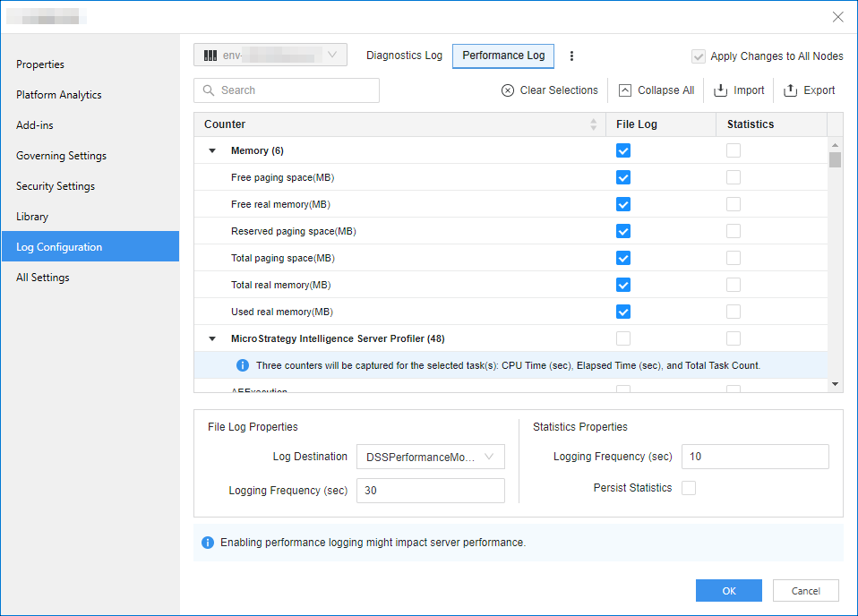The image size is (858, 616).
Task: Click the Import icon
Action: [x=720, y=90]
